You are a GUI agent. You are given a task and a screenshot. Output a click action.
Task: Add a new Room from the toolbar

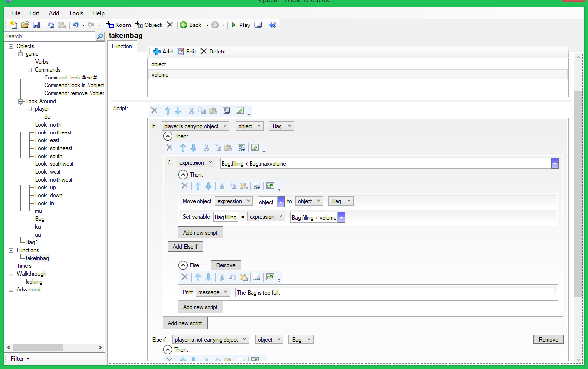point(119,25)
